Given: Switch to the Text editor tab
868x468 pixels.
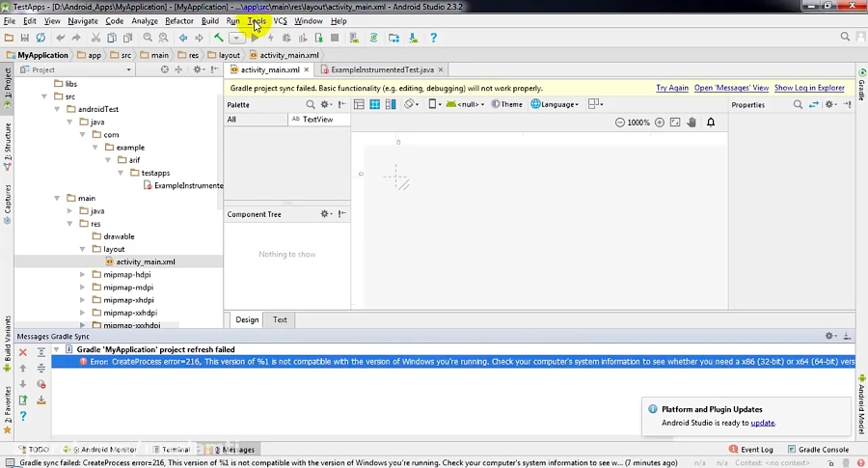Looking at the screenshot, I should click(280, 319).
